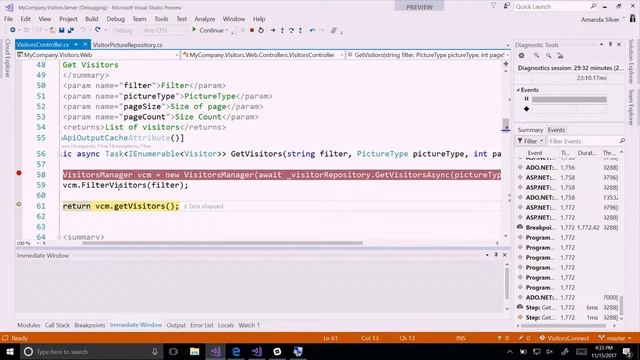The image size is (640, 360).
Task: Click the Amanda Silver account name
Action: [x=600, y=20]
